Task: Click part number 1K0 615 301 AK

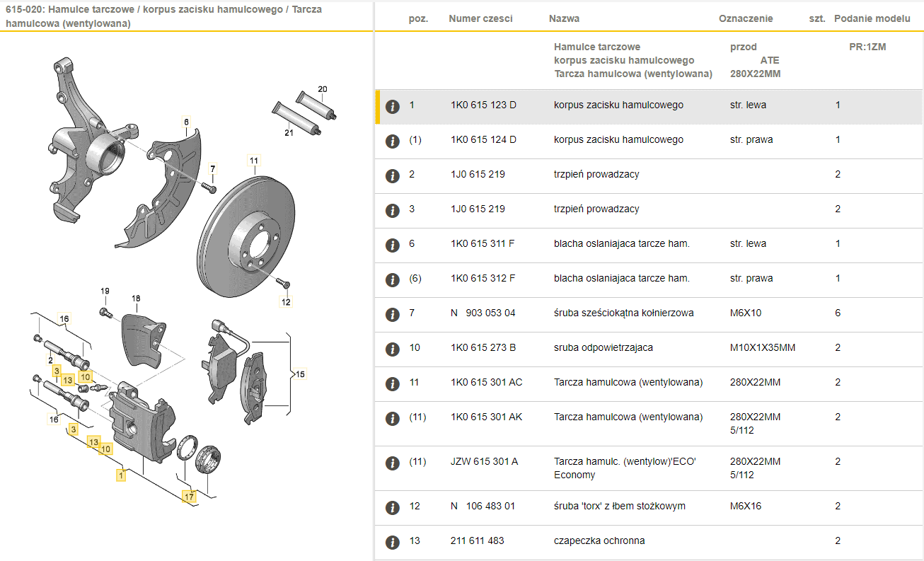Action: (x=486, y=417)
